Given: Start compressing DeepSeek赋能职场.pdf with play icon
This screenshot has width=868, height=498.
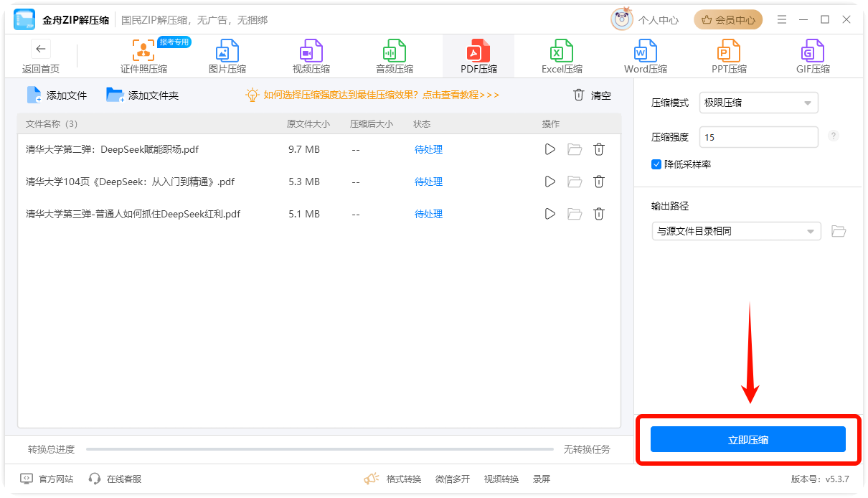Looking at the screenshot, I should point(550,149).
